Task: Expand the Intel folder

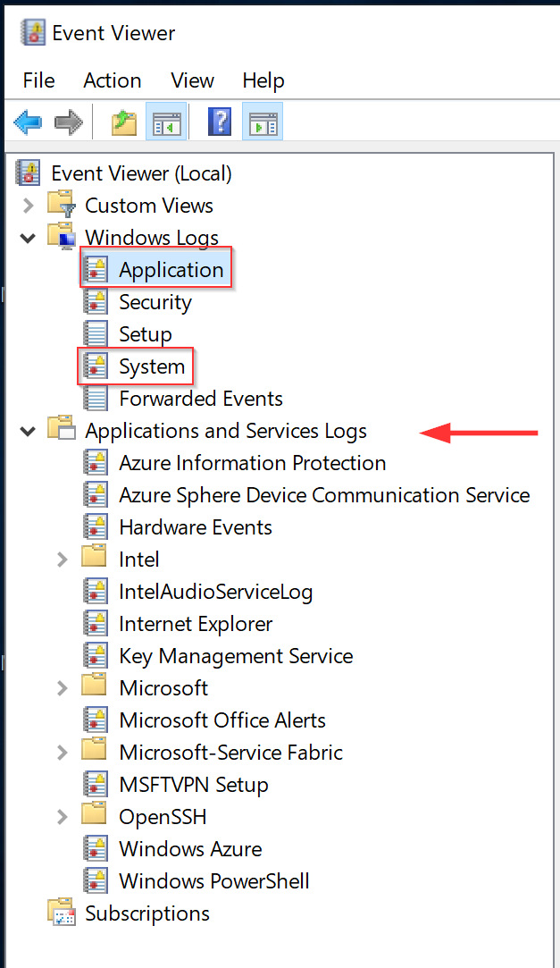Action: click(x=62, y=559)
